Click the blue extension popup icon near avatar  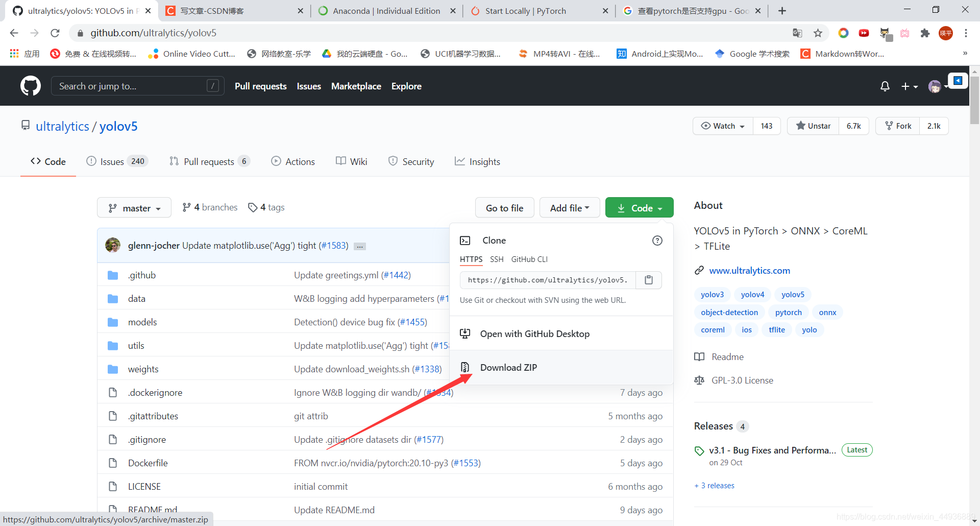click(958, 81)
